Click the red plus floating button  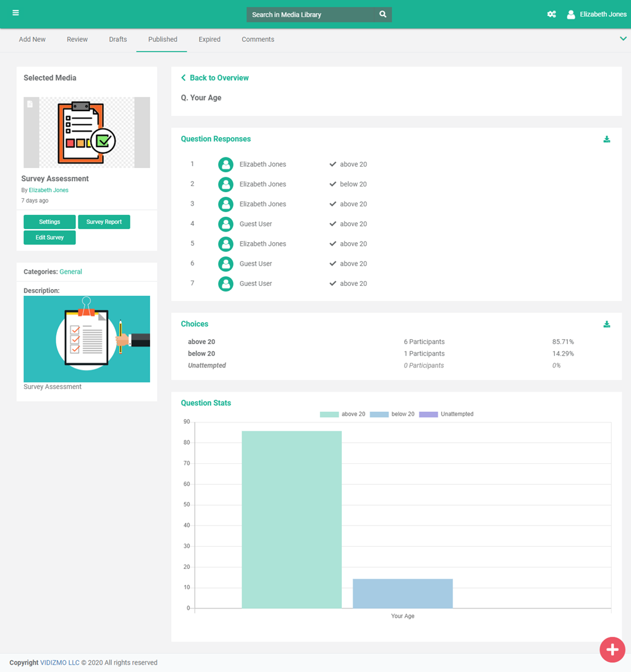pos(612,649)
